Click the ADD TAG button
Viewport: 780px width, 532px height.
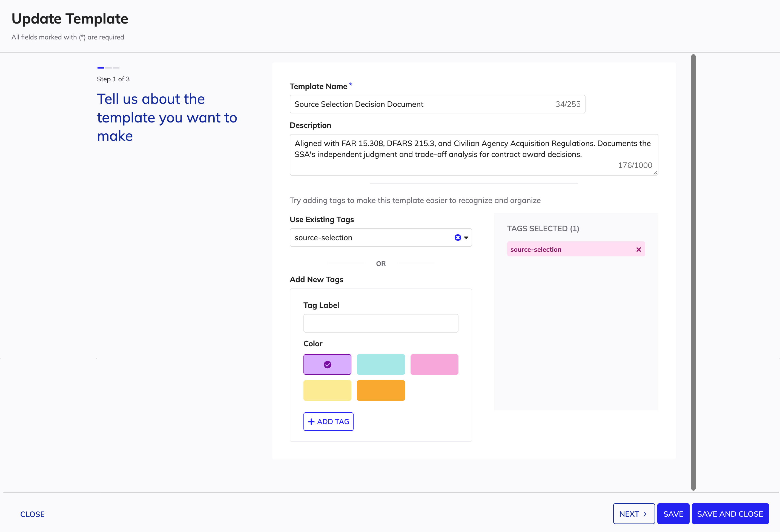pyautogui.click(x=328, y=422)
